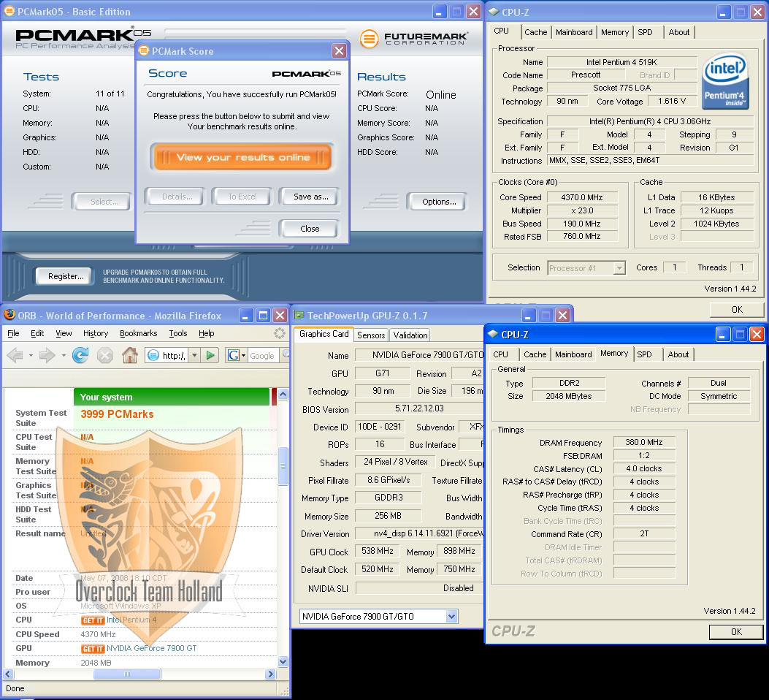Click the Select... button in PCMark05
The image size is (769, 700).
[103, 202]
